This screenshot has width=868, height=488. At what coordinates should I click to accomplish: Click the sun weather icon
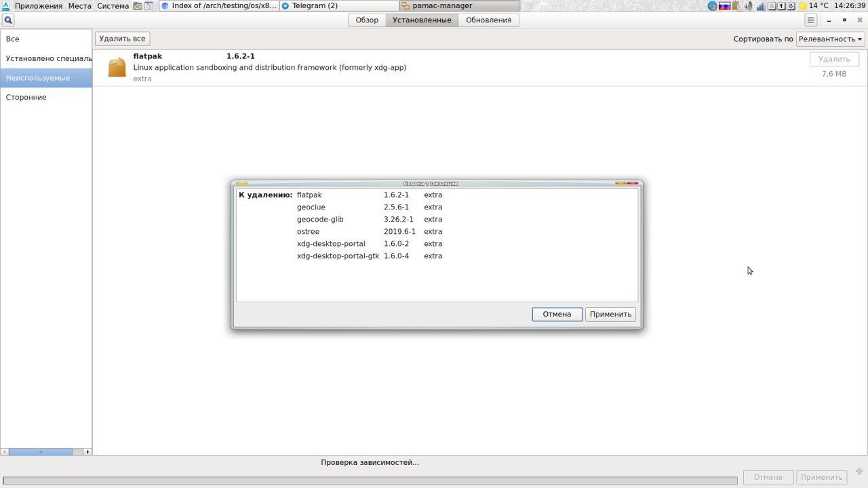(803, 5)
